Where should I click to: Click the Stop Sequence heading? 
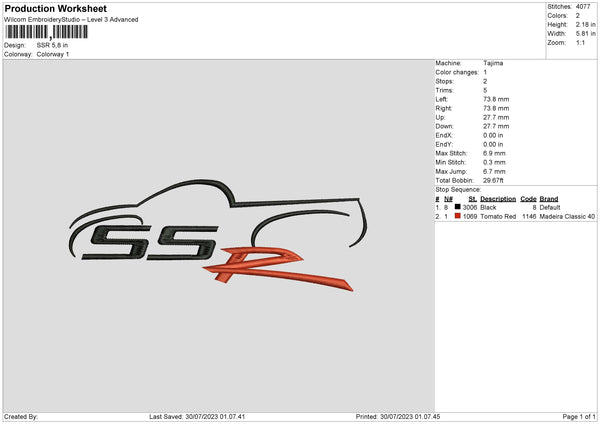pyautogui.click(x=458, y=190)
